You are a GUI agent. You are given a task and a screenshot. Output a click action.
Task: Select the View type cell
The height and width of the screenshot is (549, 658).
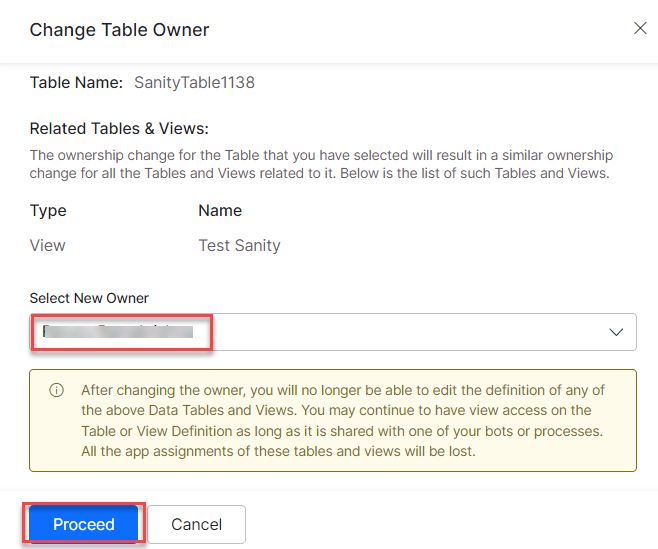[x=48, y=245]
